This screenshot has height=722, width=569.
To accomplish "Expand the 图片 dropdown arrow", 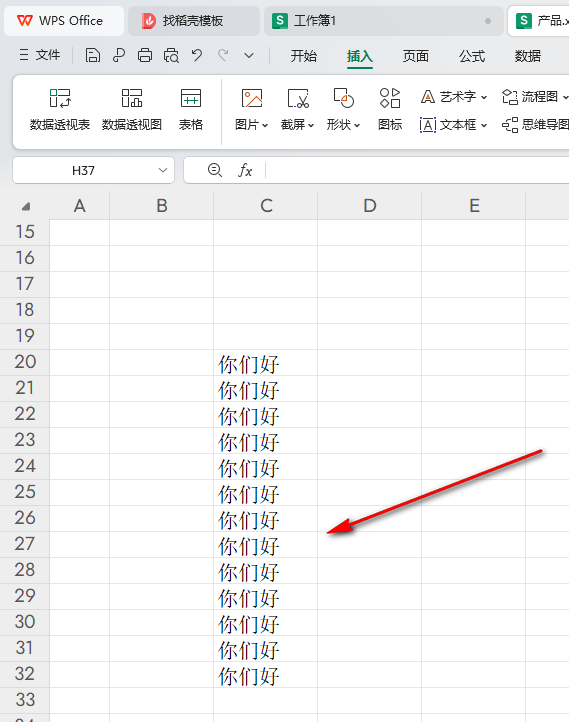I will coord(265,125).
